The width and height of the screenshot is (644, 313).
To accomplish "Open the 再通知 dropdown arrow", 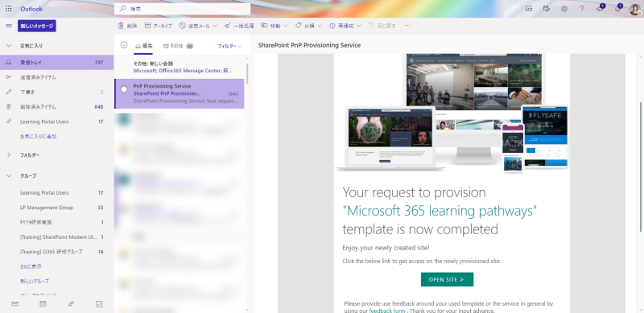I will (358, 26).
